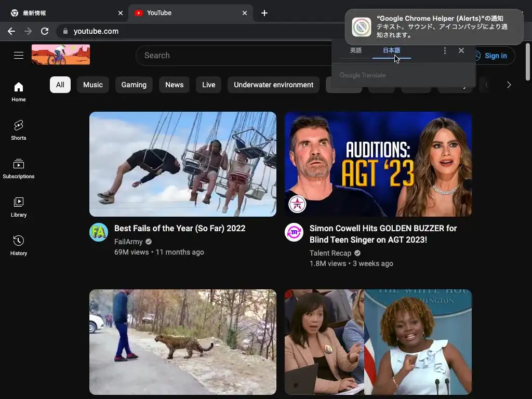Viewport: 532px width, 399px height.
Task: Open the leopard on road video thumbnail
Action: point(183,342)
